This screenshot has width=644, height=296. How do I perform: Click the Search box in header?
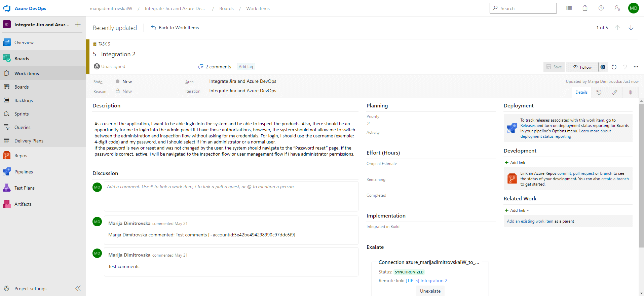(523, 8)
